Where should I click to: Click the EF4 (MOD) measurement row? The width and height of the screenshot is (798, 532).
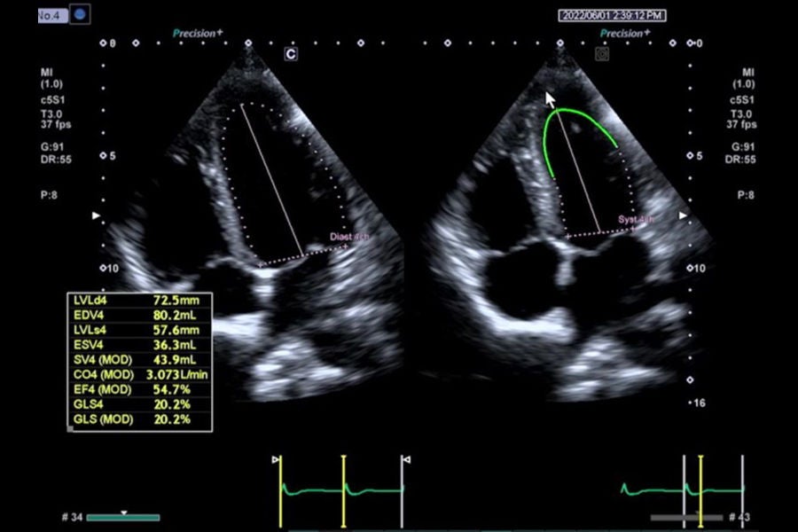[140, 389]
